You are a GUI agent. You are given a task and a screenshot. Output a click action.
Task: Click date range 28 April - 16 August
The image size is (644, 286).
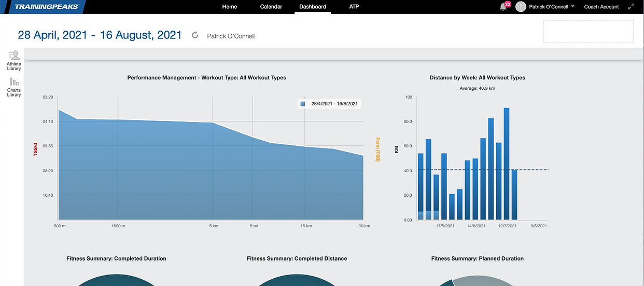coord(100,35)
